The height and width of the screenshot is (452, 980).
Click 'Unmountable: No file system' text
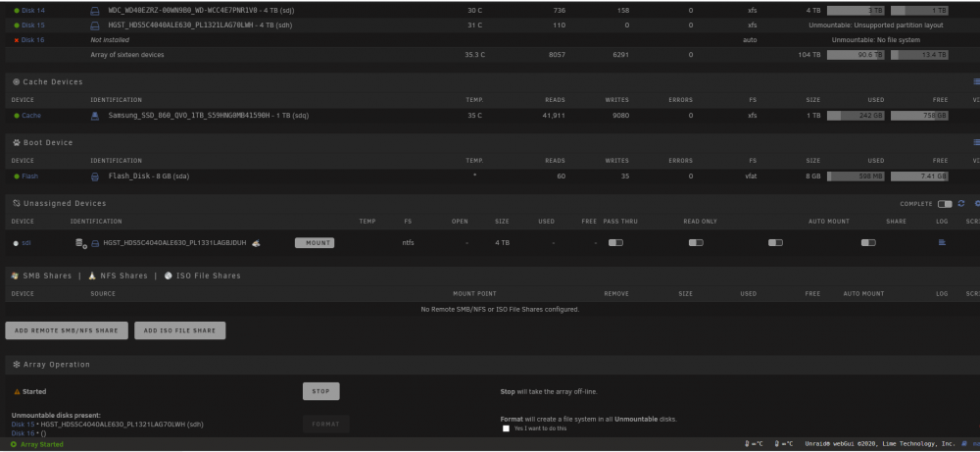tap(875, 40)
